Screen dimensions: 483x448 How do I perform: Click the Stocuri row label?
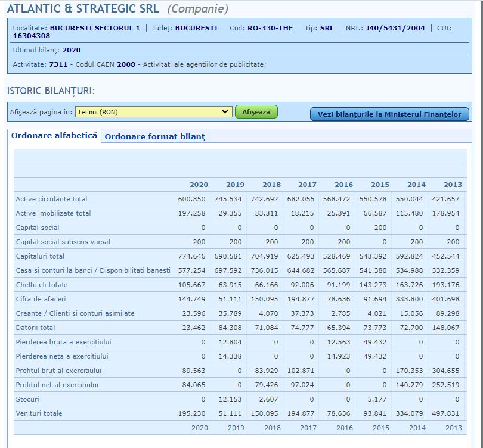(x=27, y=399)
